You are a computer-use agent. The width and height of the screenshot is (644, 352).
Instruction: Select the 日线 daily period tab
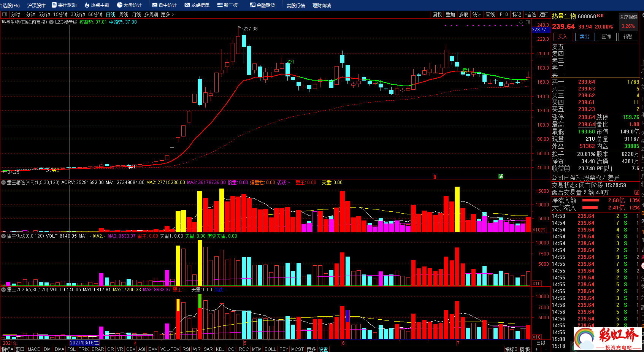click(111, 14)
